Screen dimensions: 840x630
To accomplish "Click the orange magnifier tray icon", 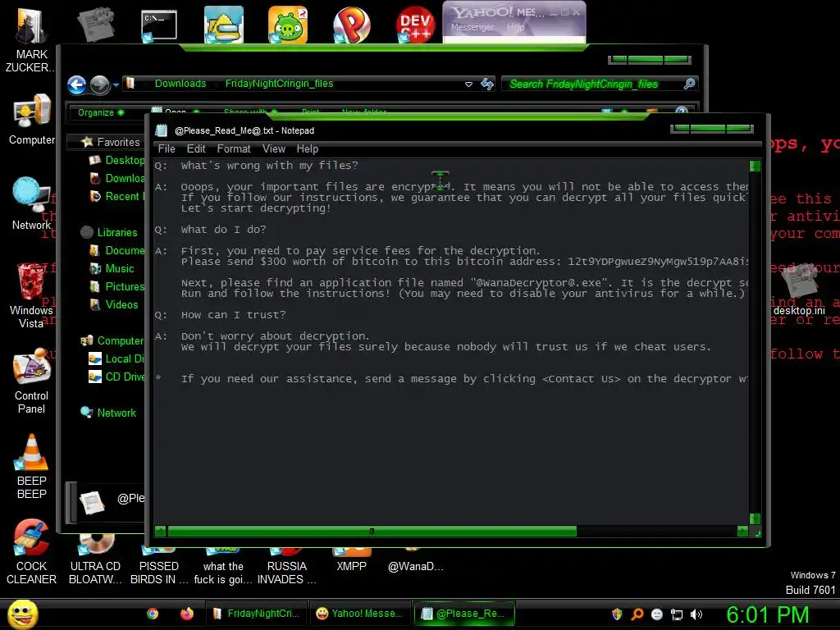I will click(x=637, y=614).
